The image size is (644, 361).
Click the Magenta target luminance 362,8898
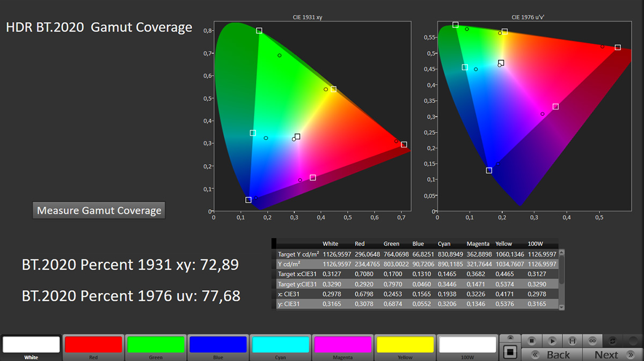pos(479,254)
